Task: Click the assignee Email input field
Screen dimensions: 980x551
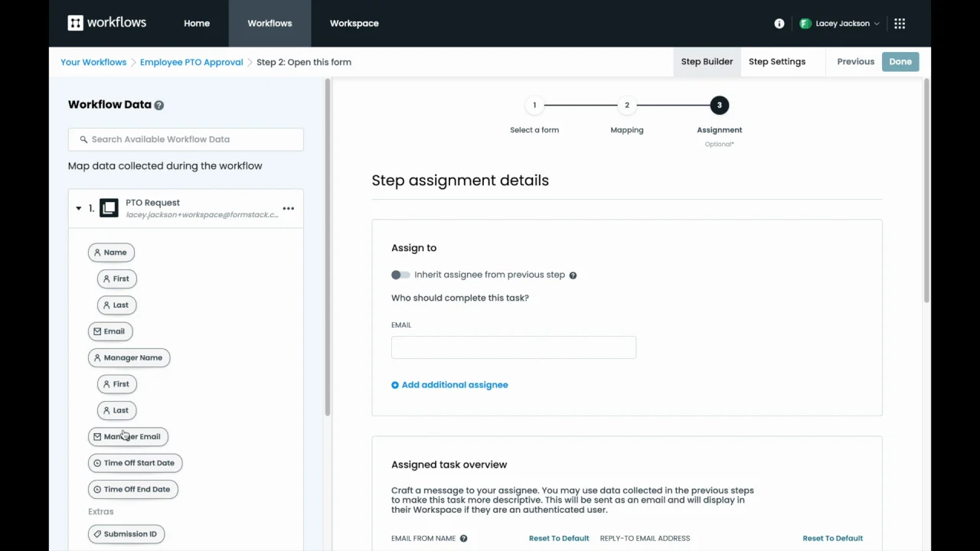Action: [513, 347]
